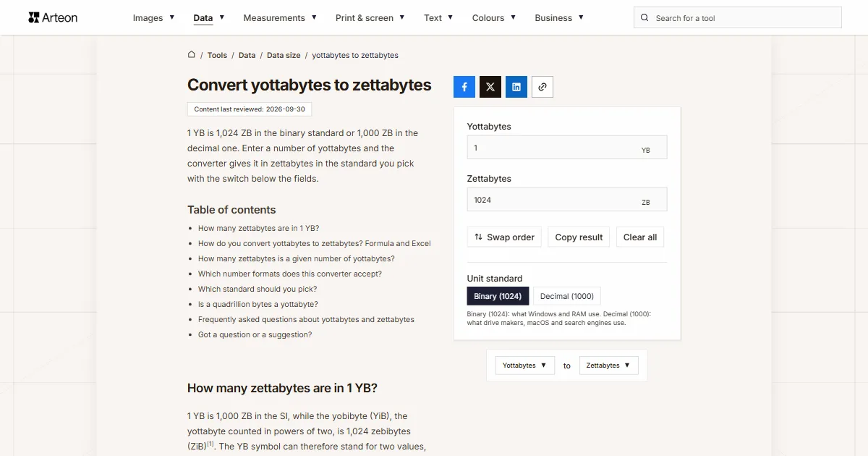The image size is (868, 456).
Task: Swap order of the units
Action: click(504, 237)
